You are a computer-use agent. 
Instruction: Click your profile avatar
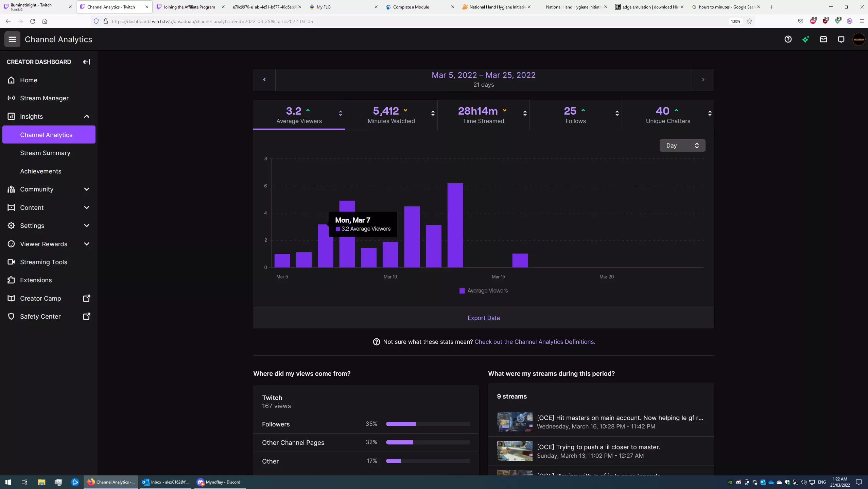click(x=858, y=39)
